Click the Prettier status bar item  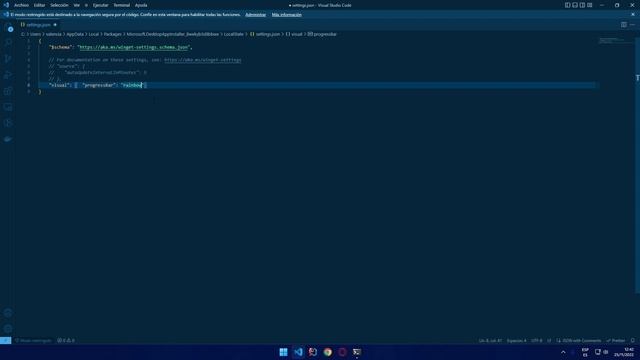[616, 340]
